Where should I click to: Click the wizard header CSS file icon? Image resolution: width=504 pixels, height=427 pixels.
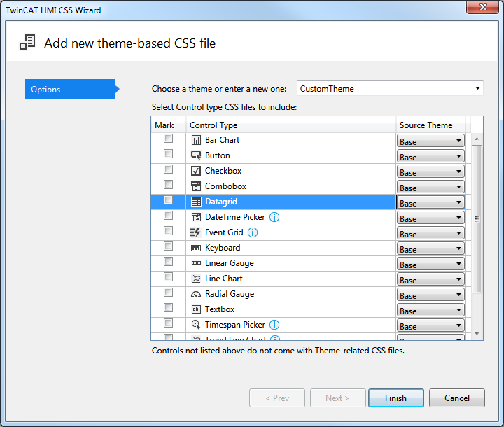coord(27,43)
